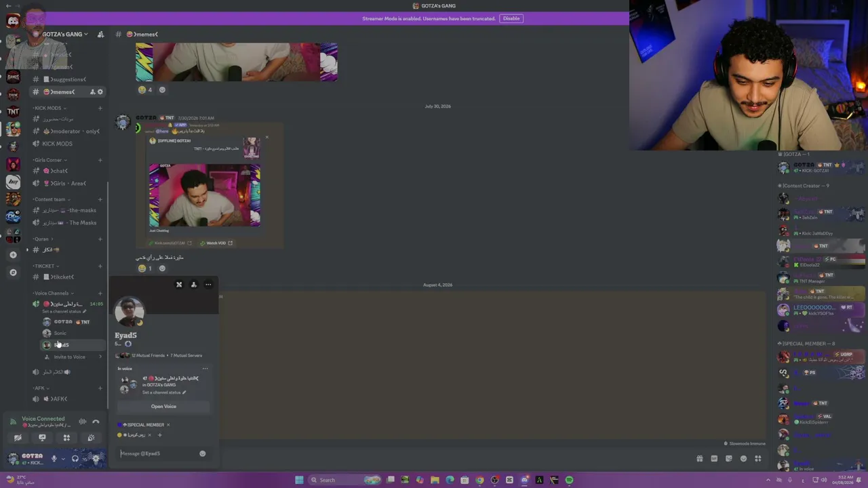Open GIF picker in chat input bar
The height and width of the screenshot is (488, 868).
[x=714, y=459]
